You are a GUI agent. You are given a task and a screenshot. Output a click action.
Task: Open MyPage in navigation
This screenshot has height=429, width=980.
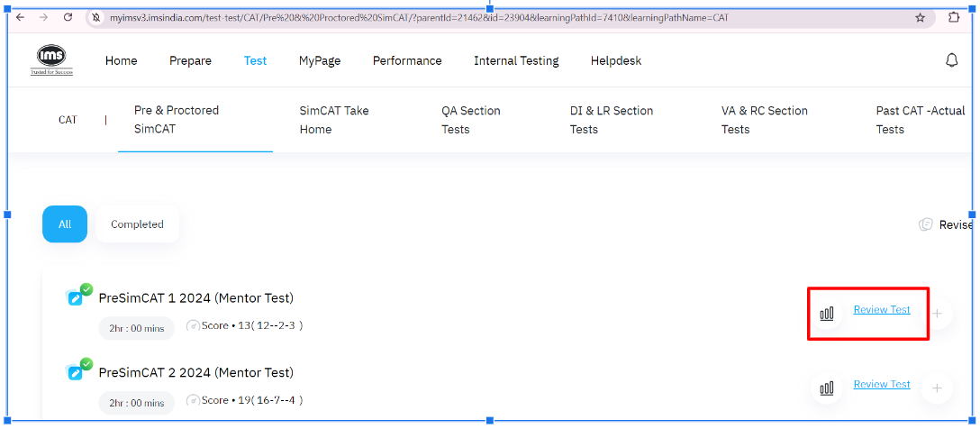[x=320, y=60]
